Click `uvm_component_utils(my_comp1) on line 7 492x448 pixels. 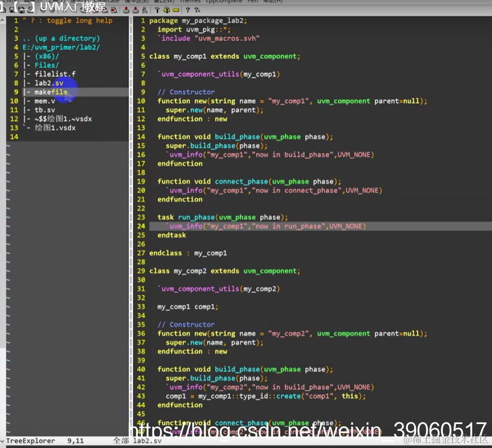pyautogui.click(x=219, y=75)
